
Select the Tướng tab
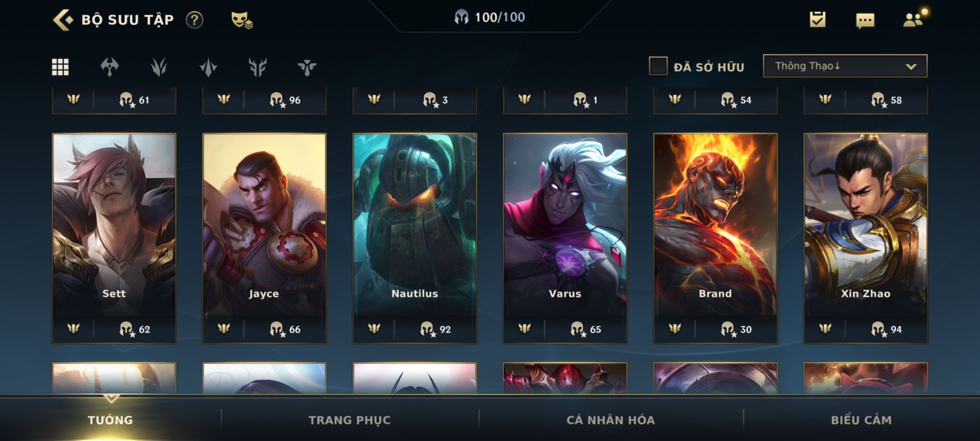pyautogui.click(x=110, y=420)
